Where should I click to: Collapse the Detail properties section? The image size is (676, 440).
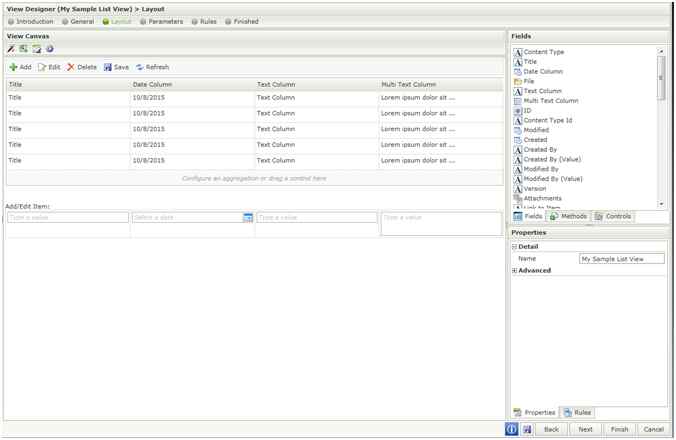[514, 247]
